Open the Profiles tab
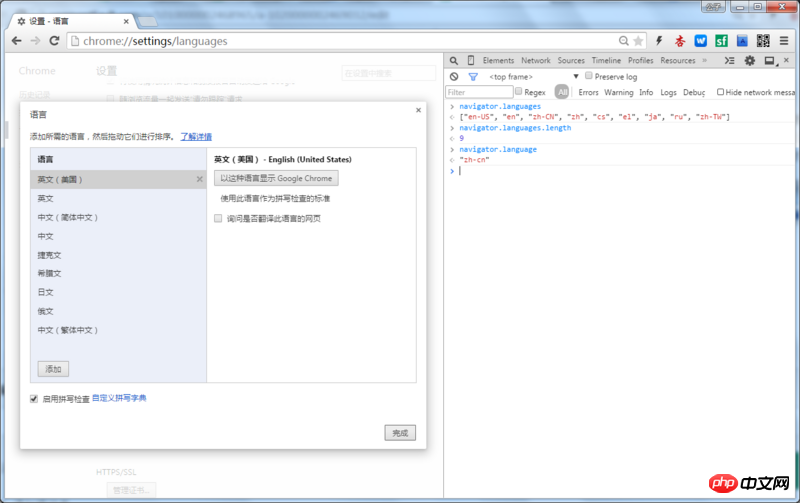800x503 pixels. 640,60
